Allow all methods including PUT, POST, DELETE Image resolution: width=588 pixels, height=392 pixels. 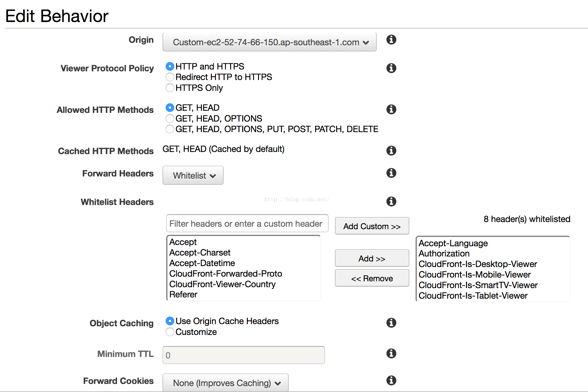(x=170, y=129)
